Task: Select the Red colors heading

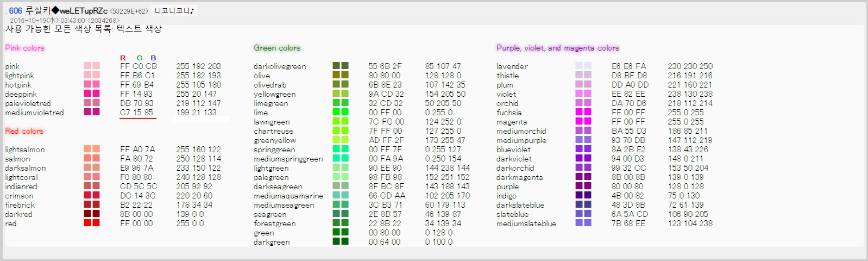Action: pos(24,131)
